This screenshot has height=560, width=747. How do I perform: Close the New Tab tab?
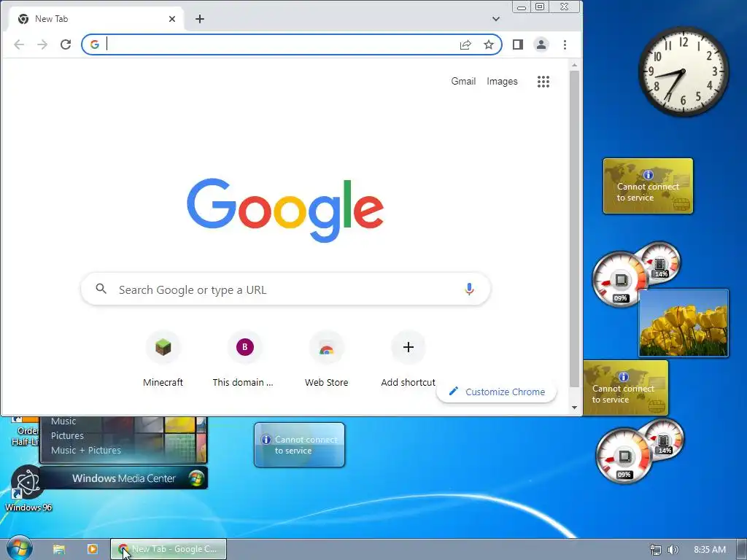point(172,19)
